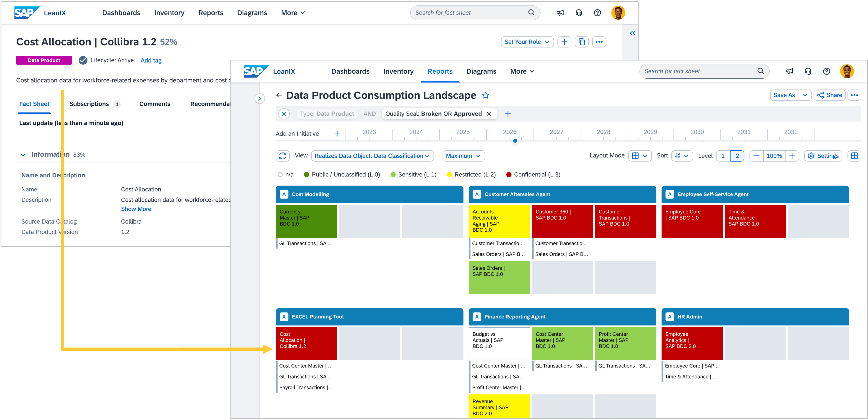This screenshot has width=868, height=420.
Task: Click the SAP logo in the Reports window
Action: click(x=256, y=71)
